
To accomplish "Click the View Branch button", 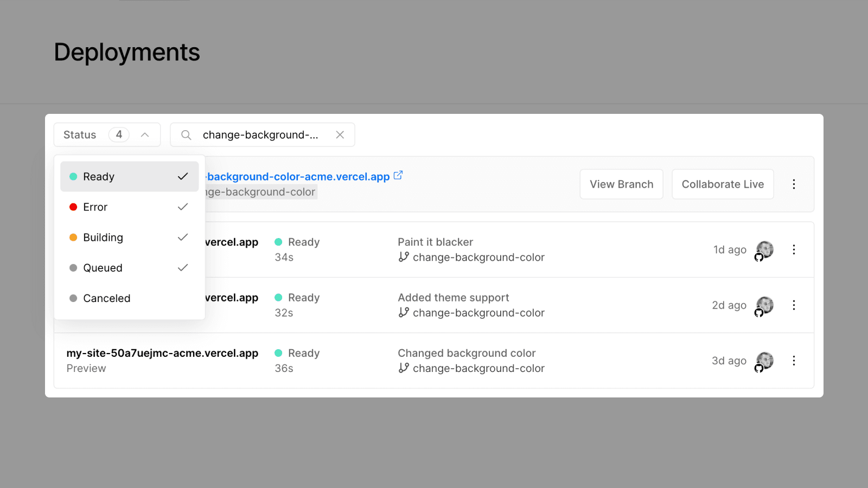I will 621,184.
